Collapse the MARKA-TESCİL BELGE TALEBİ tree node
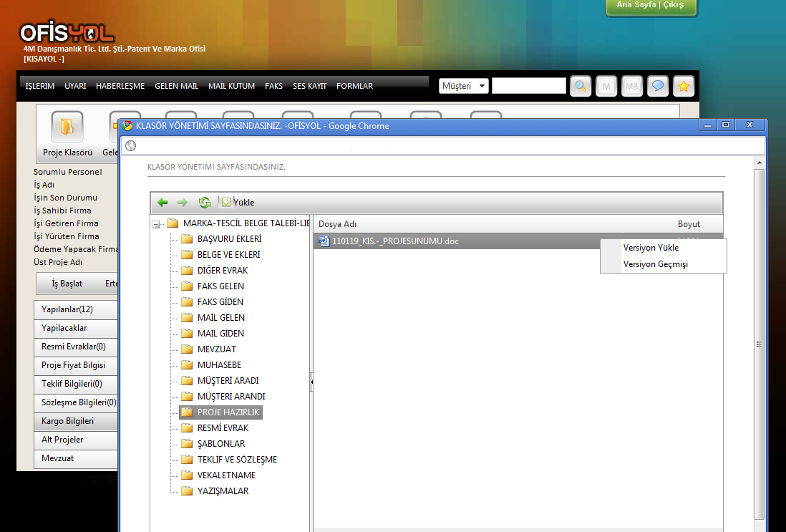 tap(156, 224)
